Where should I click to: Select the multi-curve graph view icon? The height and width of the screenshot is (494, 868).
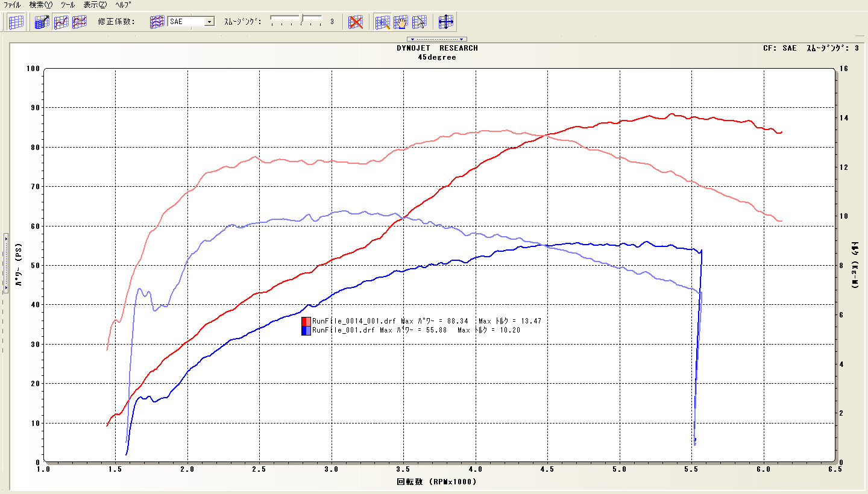[x=80, y=22]
